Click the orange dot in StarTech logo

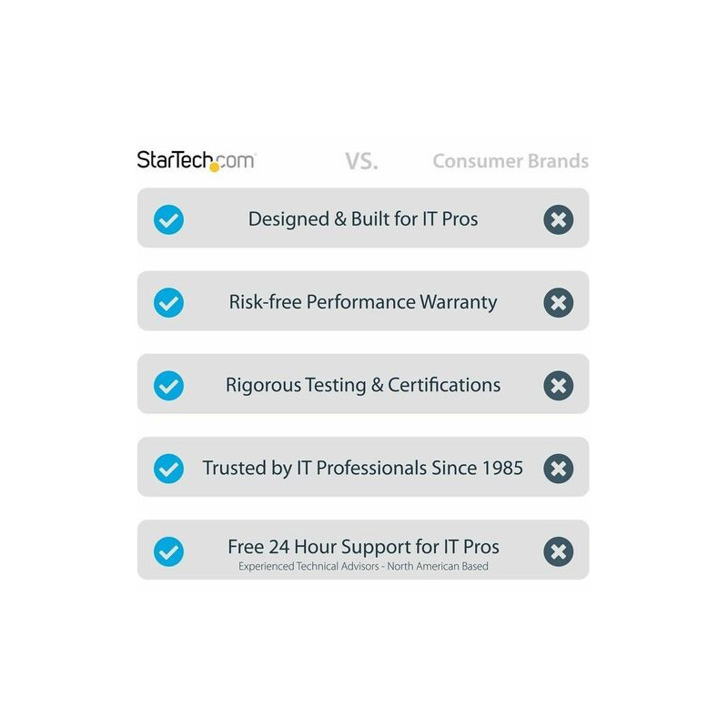tap(215, 167)
